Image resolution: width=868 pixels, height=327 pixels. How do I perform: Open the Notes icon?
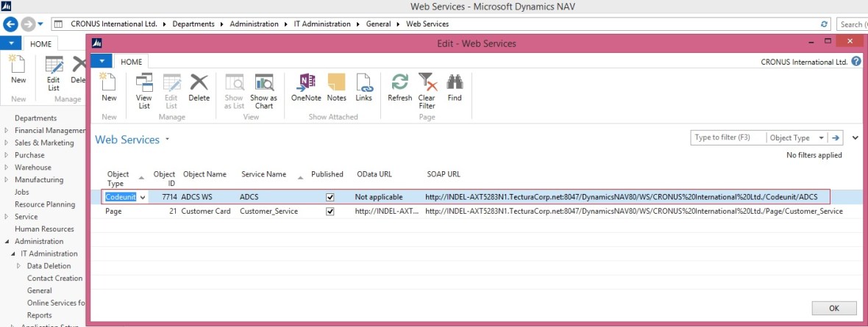tap(336, 85)
